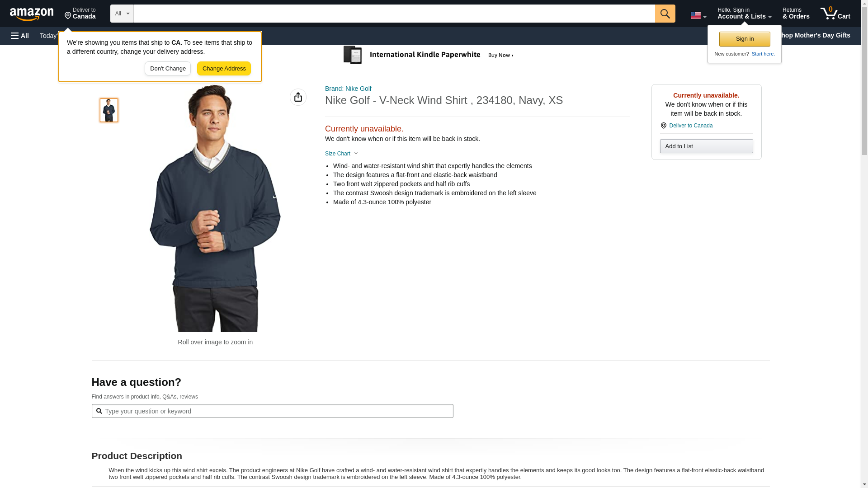Select the navy wind shirt thumbnail
868x488 pixels.
click(109, 110)
